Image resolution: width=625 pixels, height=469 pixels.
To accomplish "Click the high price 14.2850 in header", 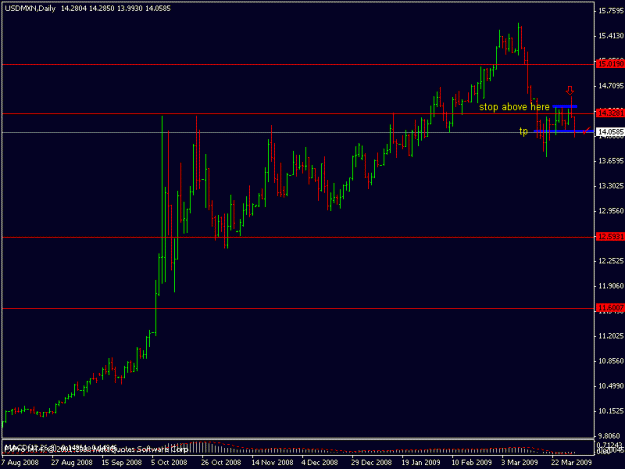I will (x=102, y=8).
